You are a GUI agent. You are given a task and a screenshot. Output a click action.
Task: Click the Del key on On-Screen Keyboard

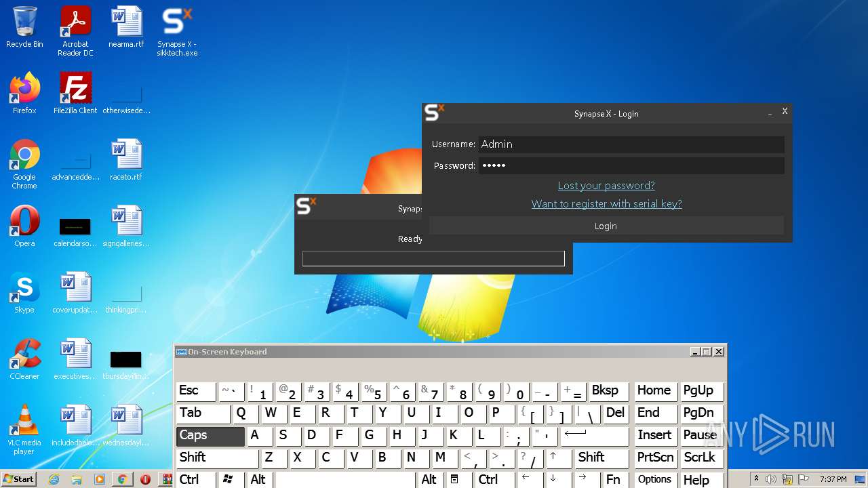pos(616,413)
